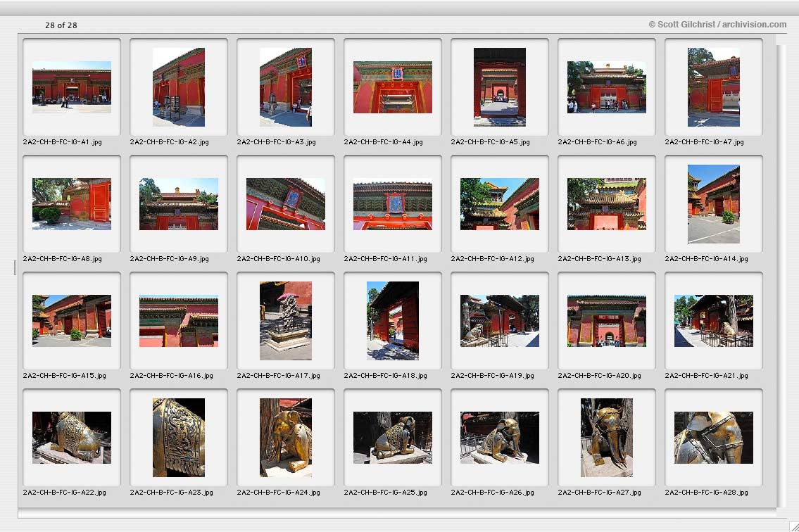Image resolution: width=799 pixels, height=532 pixels.
Task: Select caption text 2A2-CH-B-FC-IG-A3.jpg
Action: coord(276,142)
